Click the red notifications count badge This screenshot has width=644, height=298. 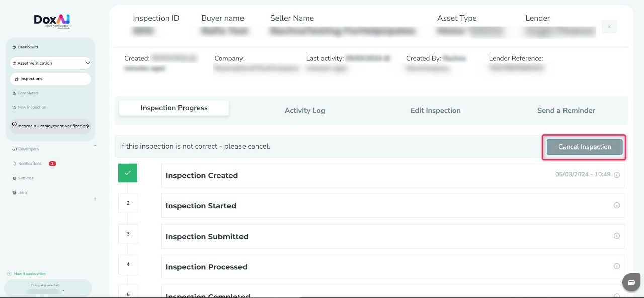point(52,164)
